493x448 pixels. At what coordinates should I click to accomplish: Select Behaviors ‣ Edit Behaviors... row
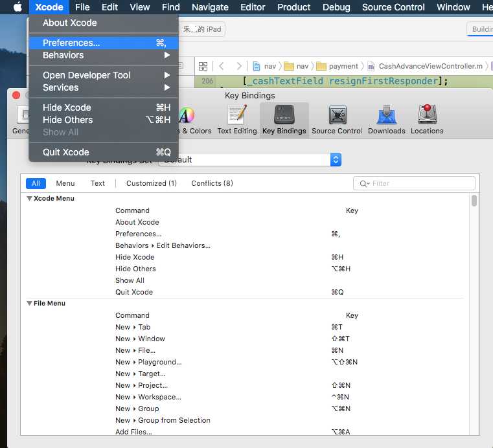(x=244, y=245)
